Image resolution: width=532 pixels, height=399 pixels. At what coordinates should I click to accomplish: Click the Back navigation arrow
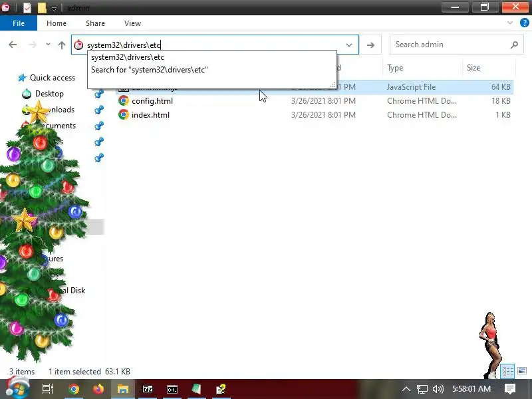point(13,45)
